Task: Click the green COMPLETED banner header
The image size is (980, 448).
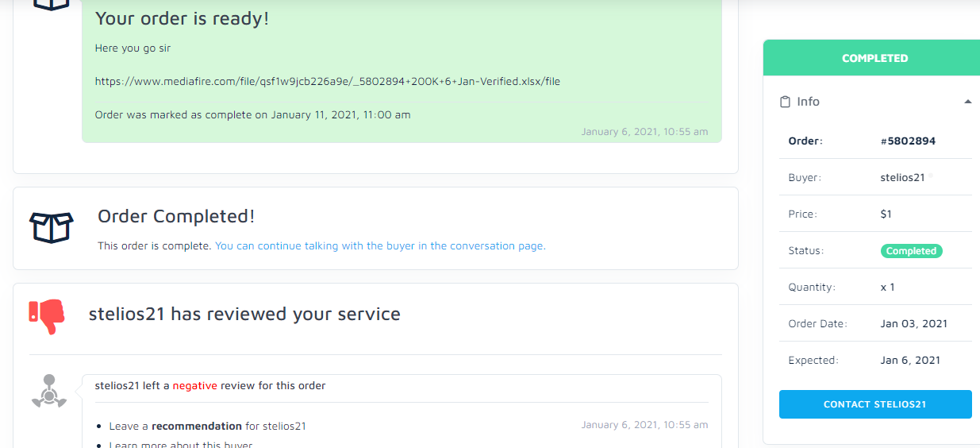Action: tap(874, 58)
